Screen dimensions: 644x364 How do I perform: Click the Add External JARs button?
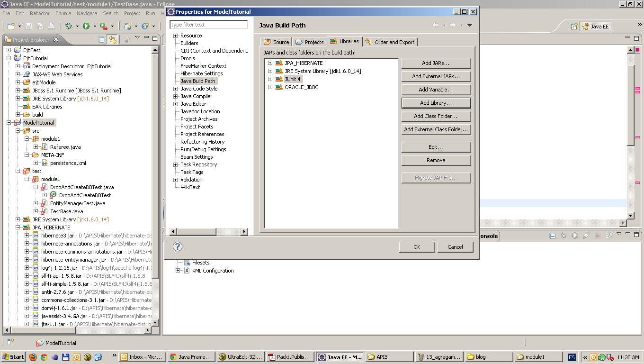coord(436,76)
